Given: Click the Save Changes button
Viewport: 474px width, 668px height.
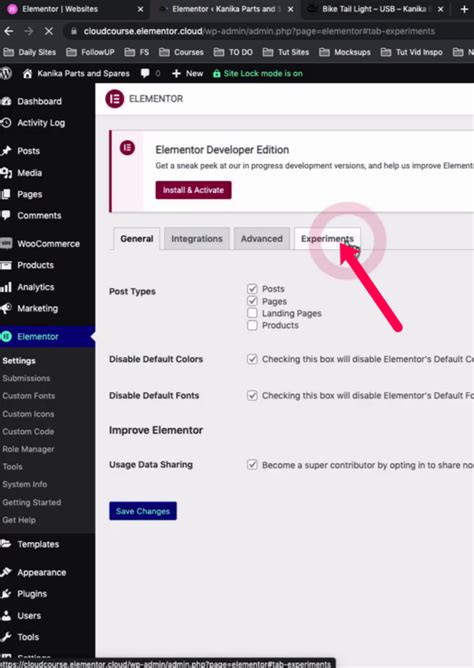Looking at the screenshot, I should [x=143, y=511].
